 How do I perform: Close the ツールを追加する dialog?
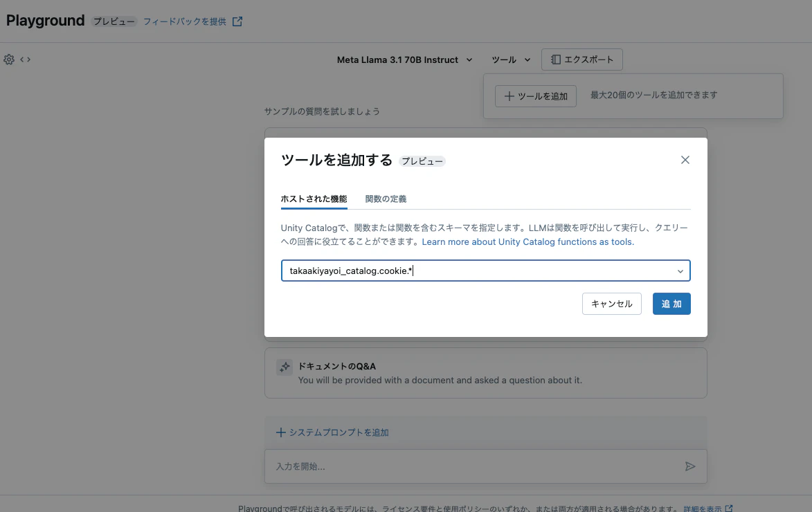click(685, 160)
